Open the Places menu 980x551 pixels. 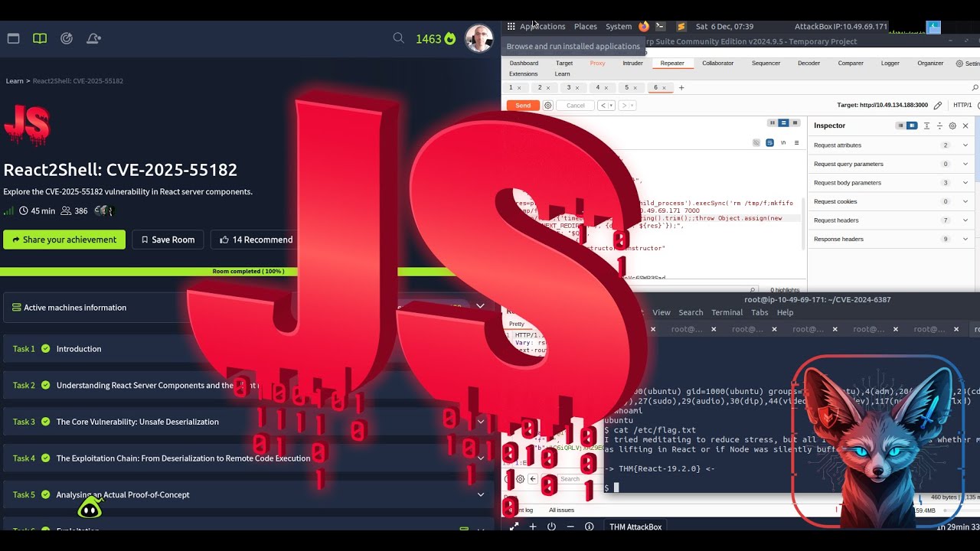pos(586,27)
